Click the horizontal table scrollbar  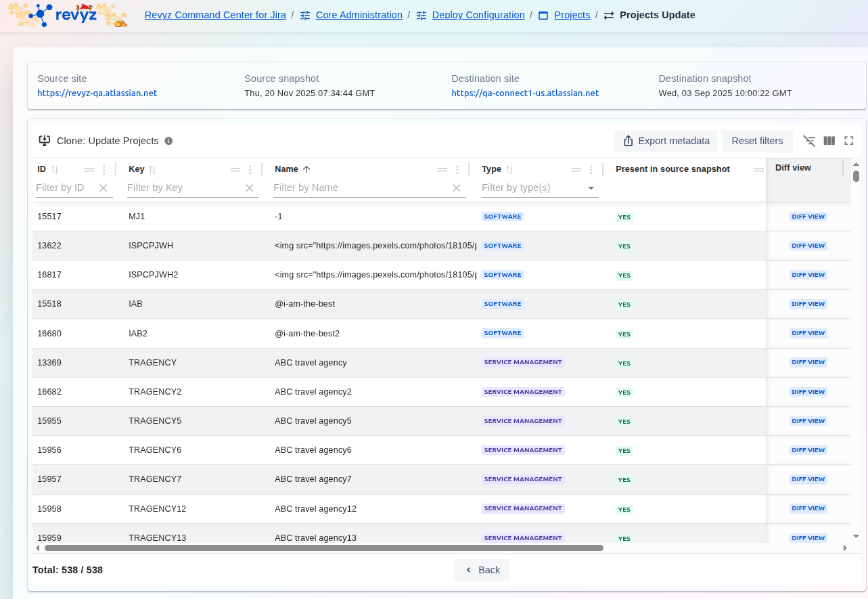[323, 548]
